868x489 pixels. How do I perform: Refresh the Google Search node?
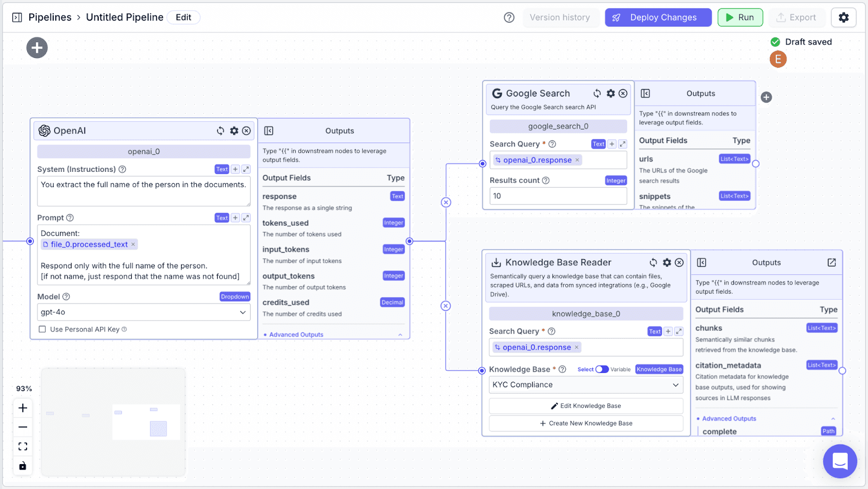(x=597, y=93)
